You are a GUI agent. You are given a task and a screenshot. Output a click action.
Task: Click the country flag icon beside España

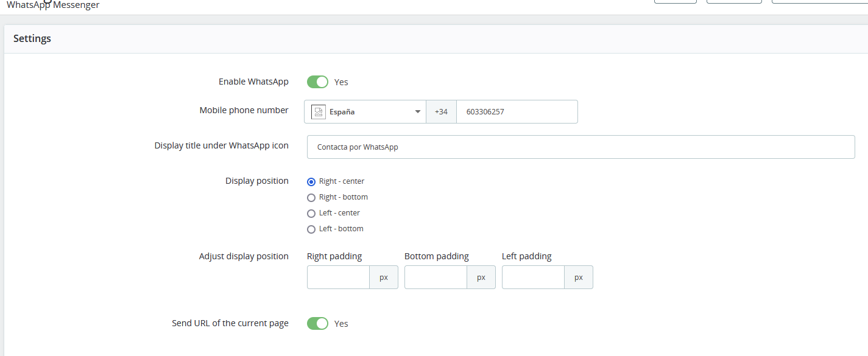(319, 112)
